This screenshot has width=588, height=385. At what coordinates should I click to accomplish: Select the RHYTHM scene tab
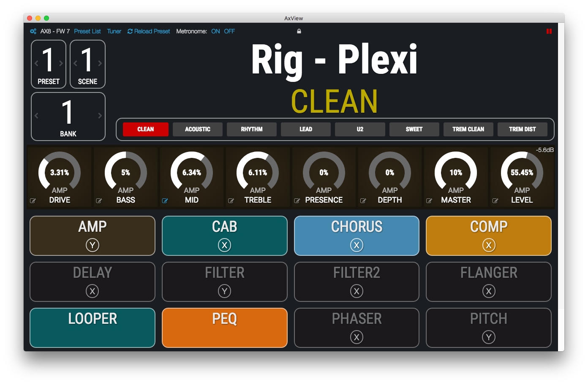pyautogui.click(x=252, y=129)
